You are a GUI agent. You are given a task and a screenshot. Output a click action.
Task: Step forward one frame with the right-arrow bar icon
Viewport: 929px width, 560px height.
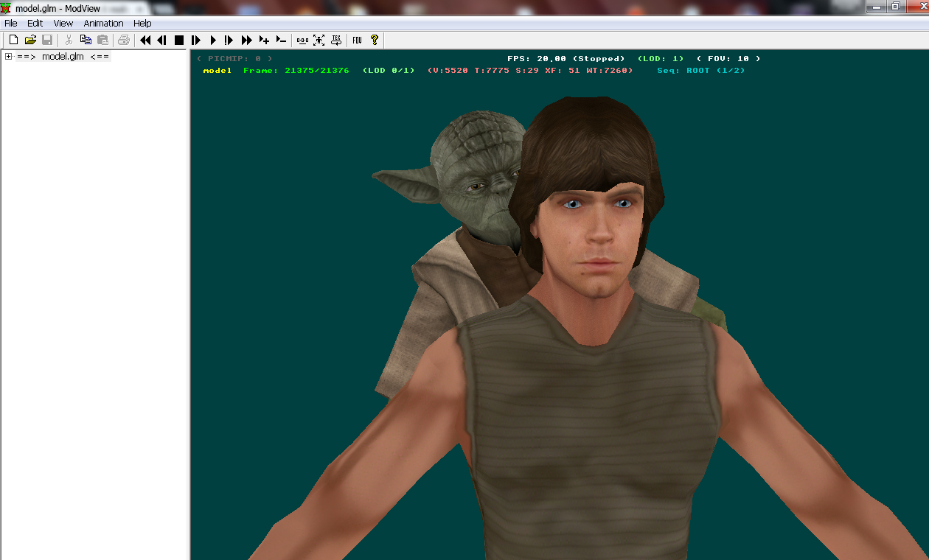[196, 40]
